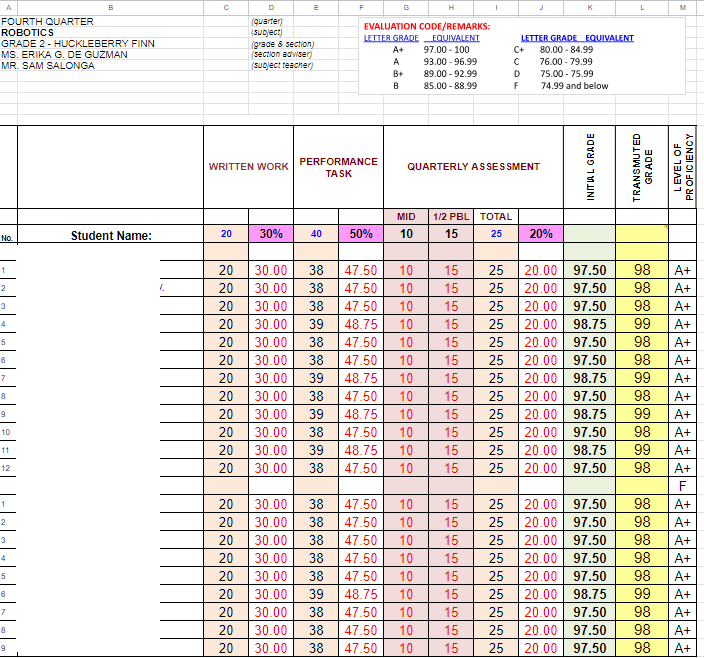The image size is (704, 658).
Task: Click the TRANSMUTED GRADE vertical header
Action: point(642,167)
